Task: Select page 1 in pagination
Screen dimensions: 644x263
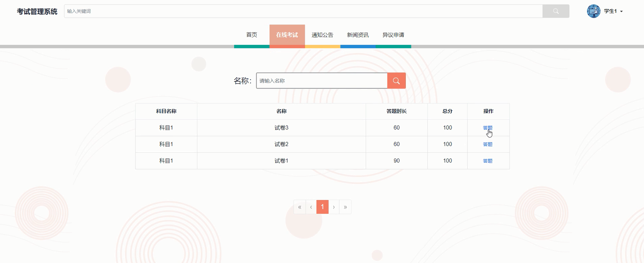Action: point(323,207)
